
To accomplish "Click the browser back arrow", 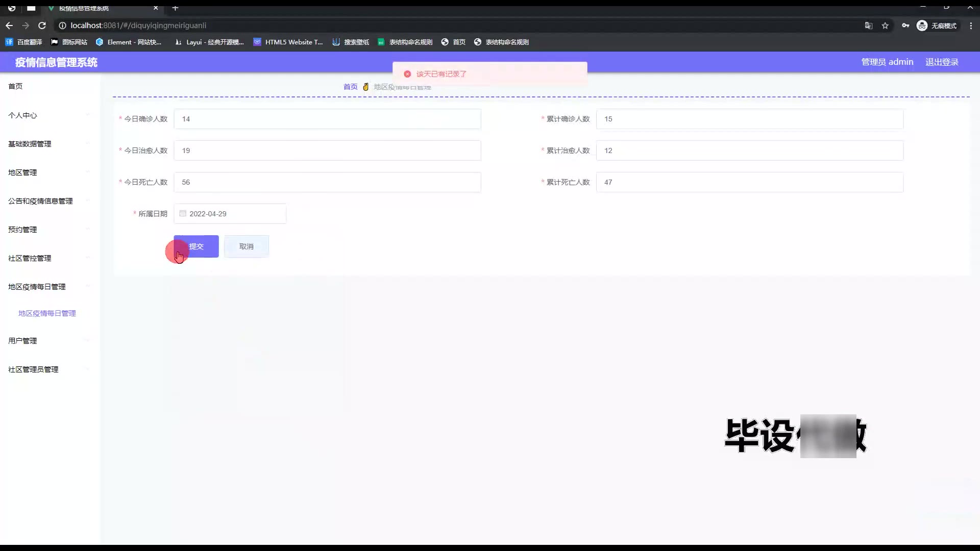I will pos(9,26).
